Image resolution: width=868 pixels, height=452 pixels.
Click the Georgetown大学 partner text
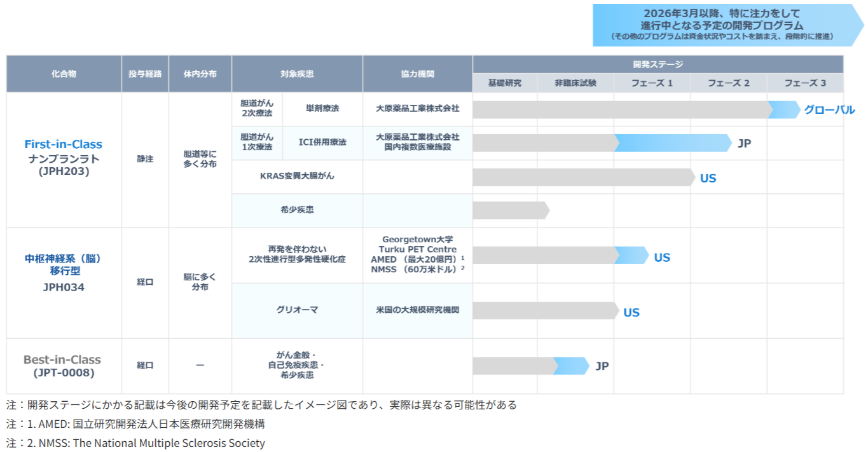coord(417,240)
